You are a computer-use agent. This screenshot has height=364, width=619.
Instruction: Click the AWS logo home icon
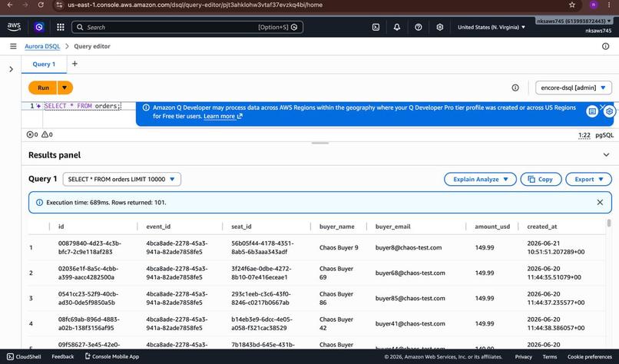click(14, 26)
